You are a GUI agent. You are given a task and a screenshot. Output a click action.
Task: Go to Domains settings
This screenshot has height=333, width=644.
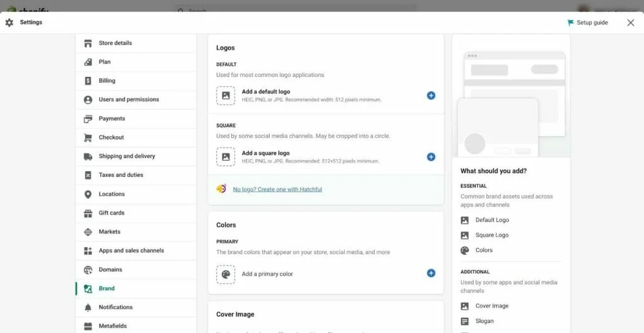point(136,270)
